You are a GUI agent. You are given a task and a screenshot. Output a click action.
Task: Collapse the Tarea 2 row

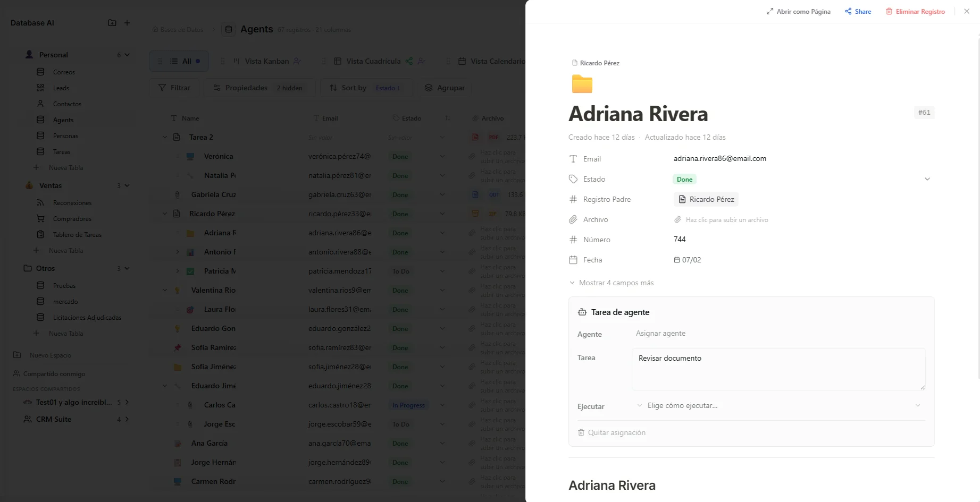(x=165, y=137)
